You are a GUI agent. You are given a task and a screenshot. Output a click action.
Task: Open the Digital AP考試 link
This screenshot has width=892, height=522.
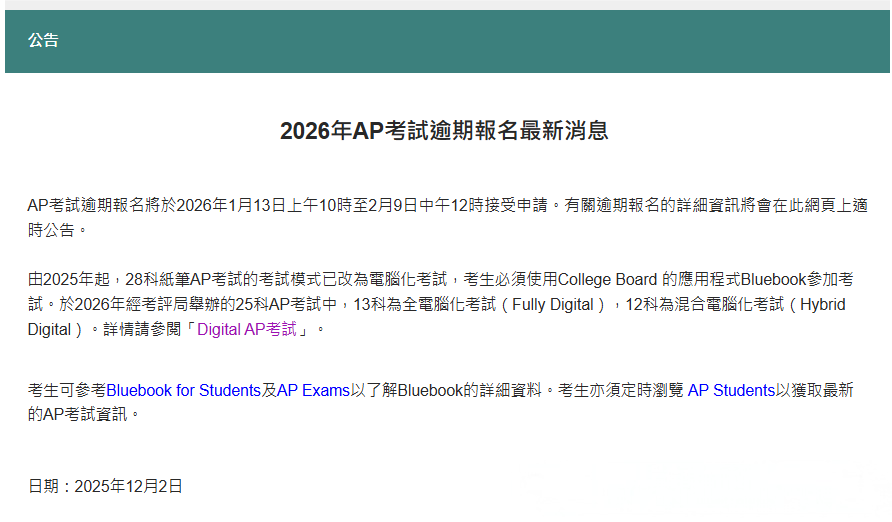[246, 329]
